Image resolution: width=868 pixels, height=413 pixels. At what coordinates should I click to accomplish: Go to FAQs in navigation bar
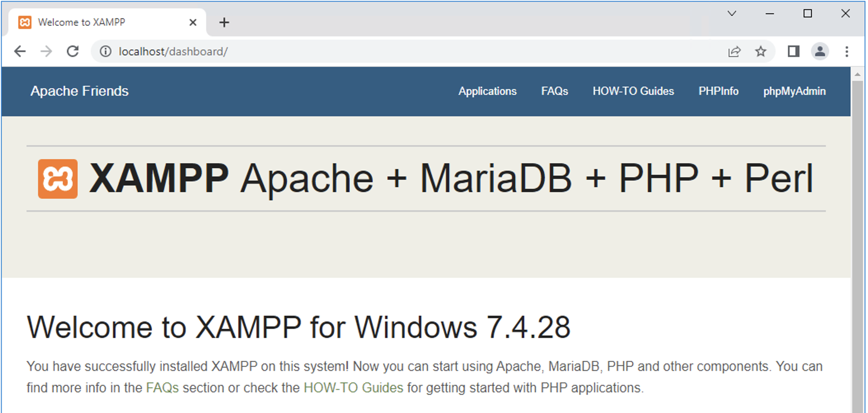click(554, 91)
